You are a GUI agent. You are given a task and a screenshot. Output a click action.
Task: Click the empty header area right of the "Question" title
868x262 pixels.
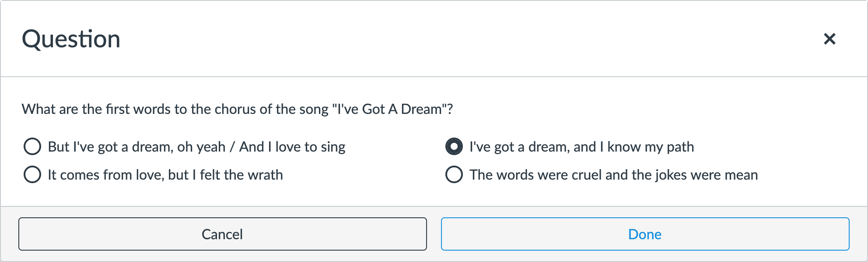click(x=437, y=39)
